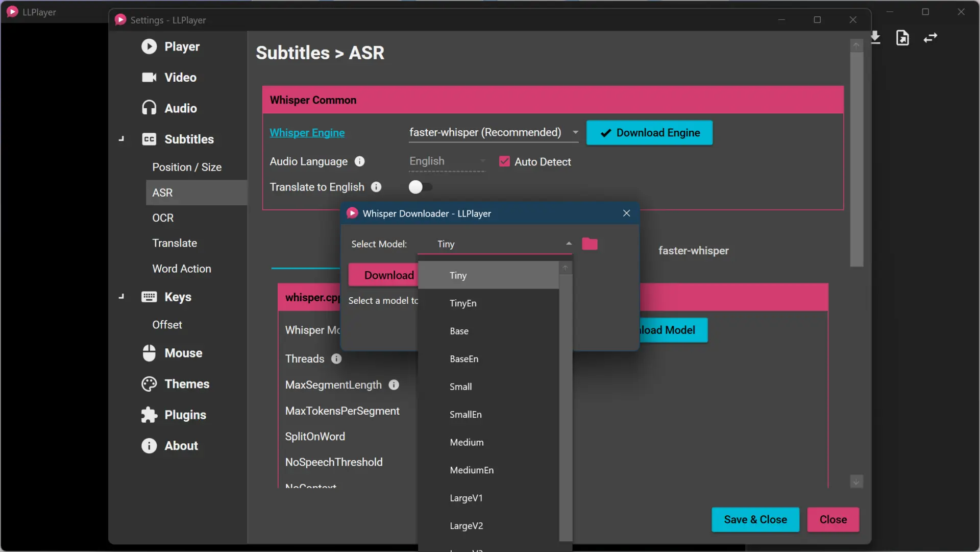Open OCR subtitle settings
980x552 pixels.
pyautogui.click(x=196, y=218)
